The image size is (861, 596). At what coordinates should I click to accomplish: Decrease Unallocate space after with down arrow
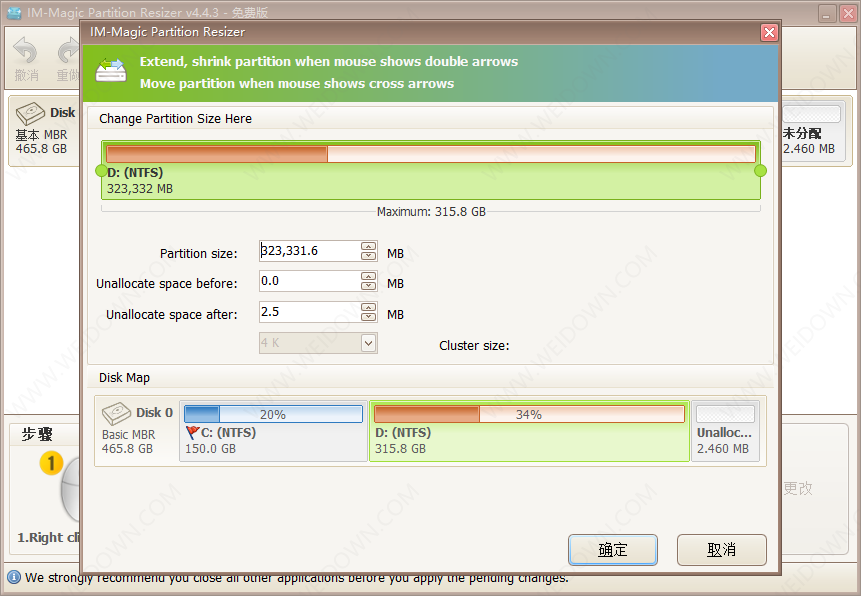[368, 316]
